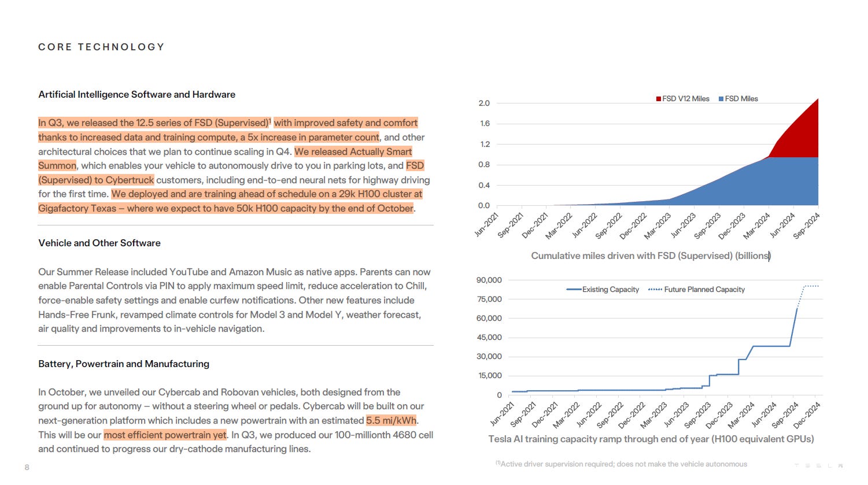Click the '1.6' y-axis label on FSD chart
This screenshot has height=485, width=868.
pos(484,124)
